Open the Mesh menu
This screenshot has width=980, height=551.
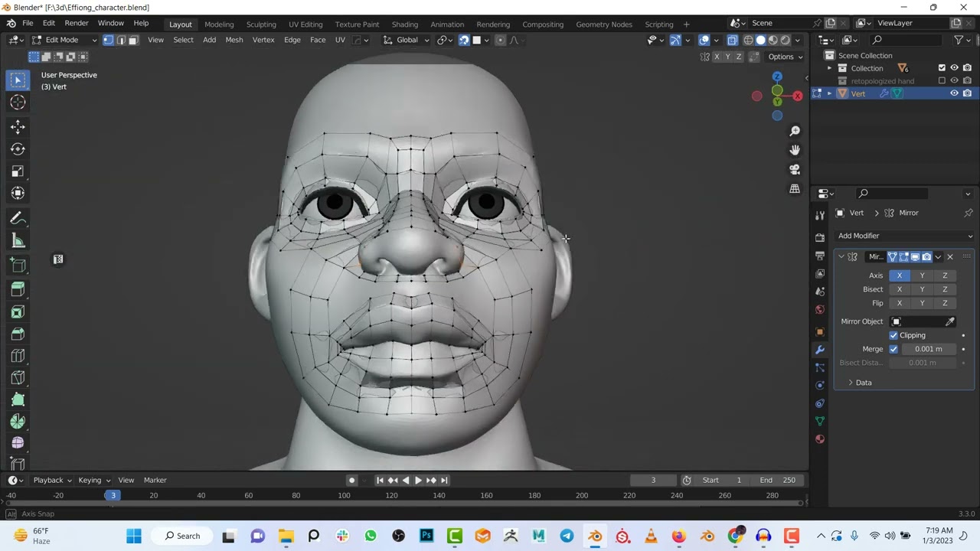pyautogui.click(x=234, y=40)
